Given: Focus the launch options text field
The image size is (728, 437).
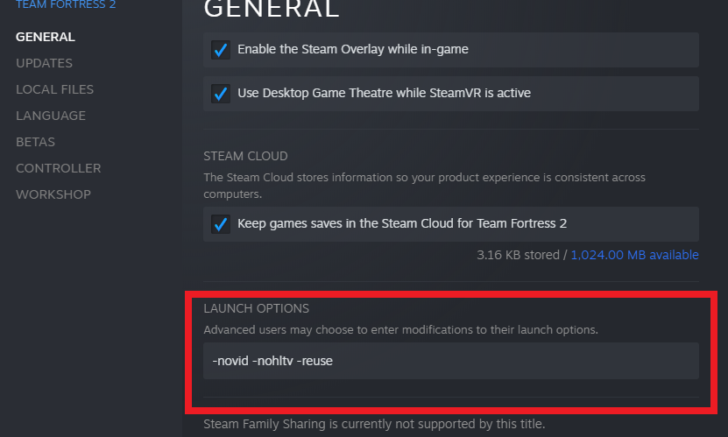Looking at the screenshot, I should tap(451, 361).
